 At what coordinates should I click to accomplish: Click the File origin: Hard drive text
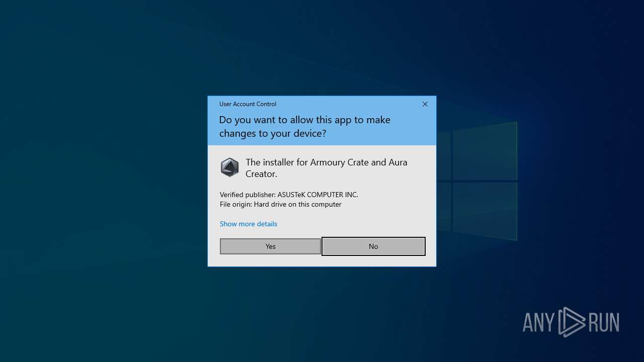click(x=281, y=204)
